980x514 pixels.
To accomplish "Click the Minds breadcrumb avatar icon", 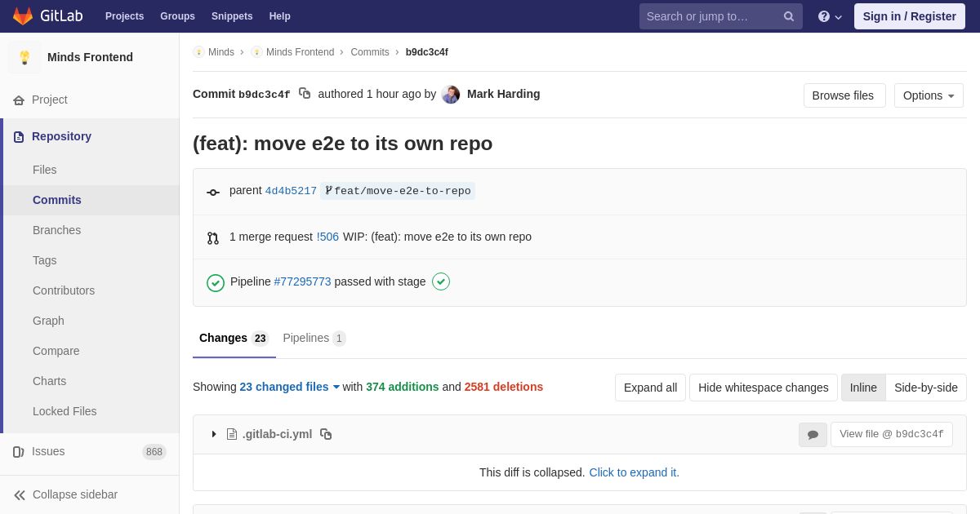I will (198, 52).
